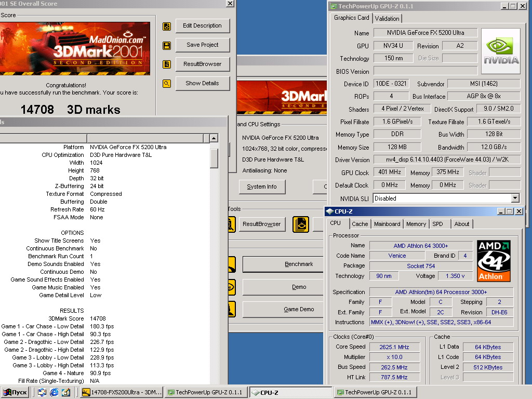
Task: Select the CPU tab in CPU-Z
Action: click(335, 223)
